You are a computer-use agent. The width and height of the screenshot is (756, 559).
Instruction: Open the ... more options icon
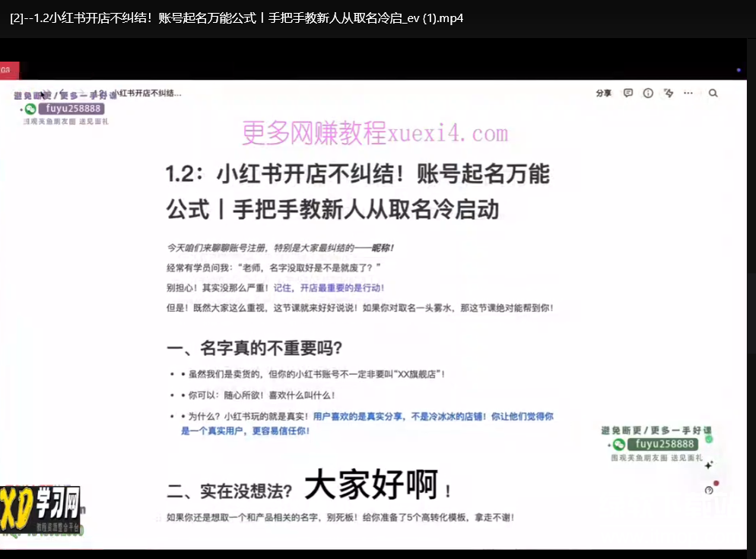point(688,92)
